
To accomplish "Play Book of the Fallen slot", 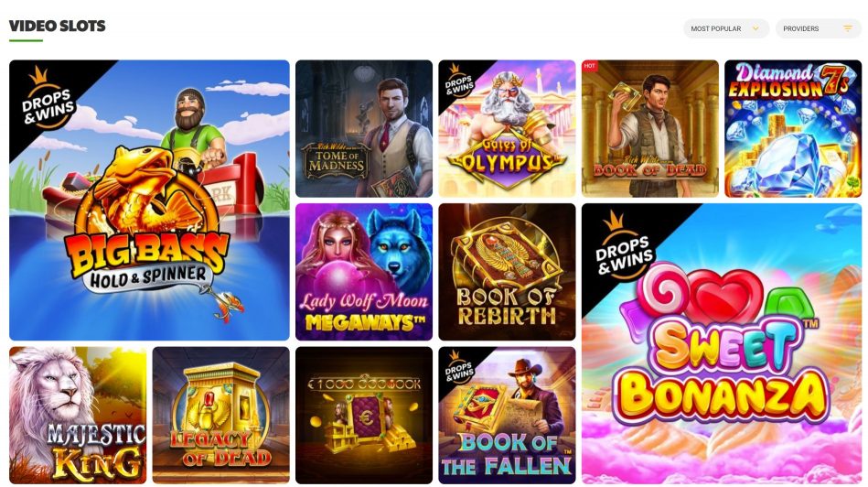I will pos(507,415).
